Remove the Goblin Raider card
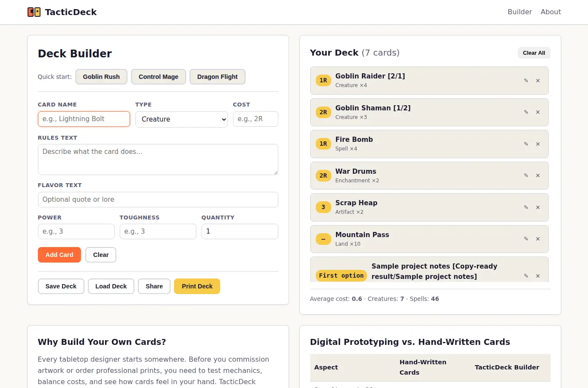588x388 pixels. point(538,81)
